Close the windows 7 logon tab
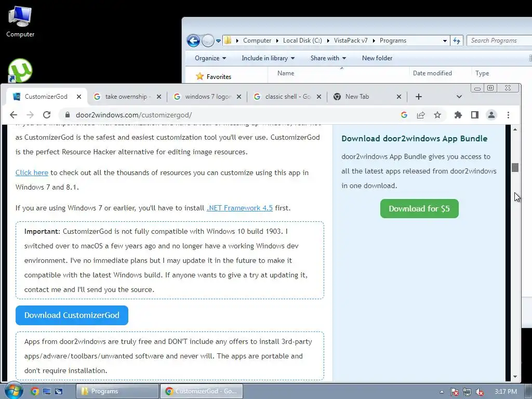 tap(239, 97)
